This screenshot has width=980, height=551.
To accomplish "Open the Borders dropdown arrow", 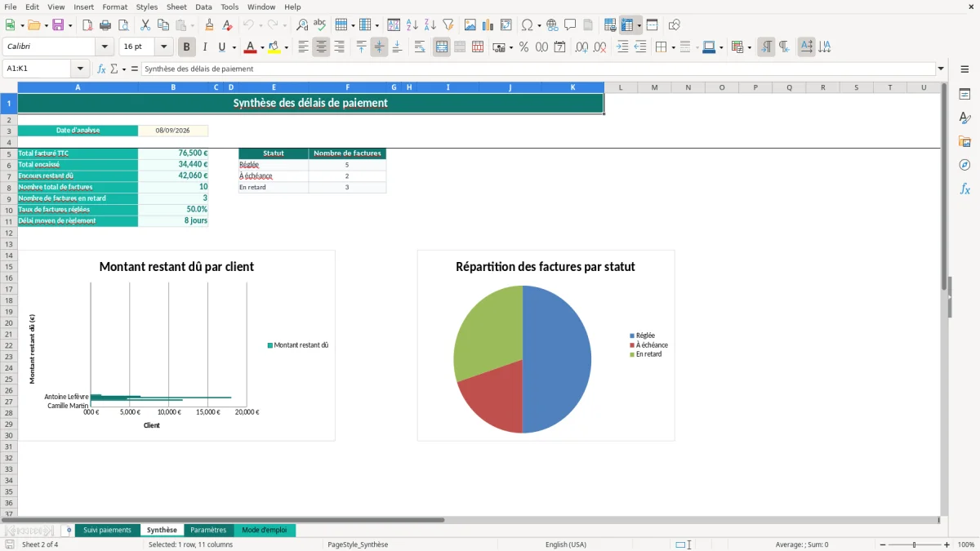I will pos(672,47).
